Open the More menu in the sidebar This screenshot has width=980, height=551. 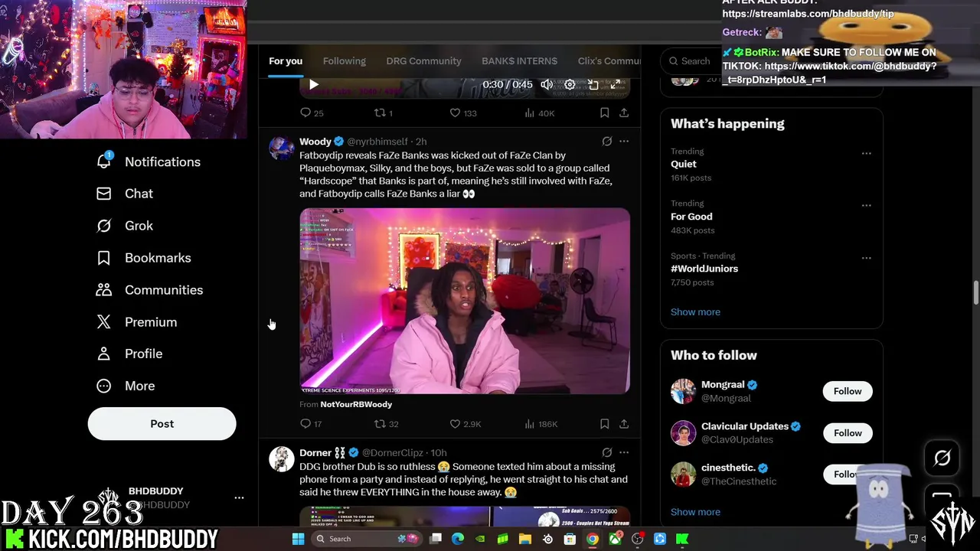(126, 386)
